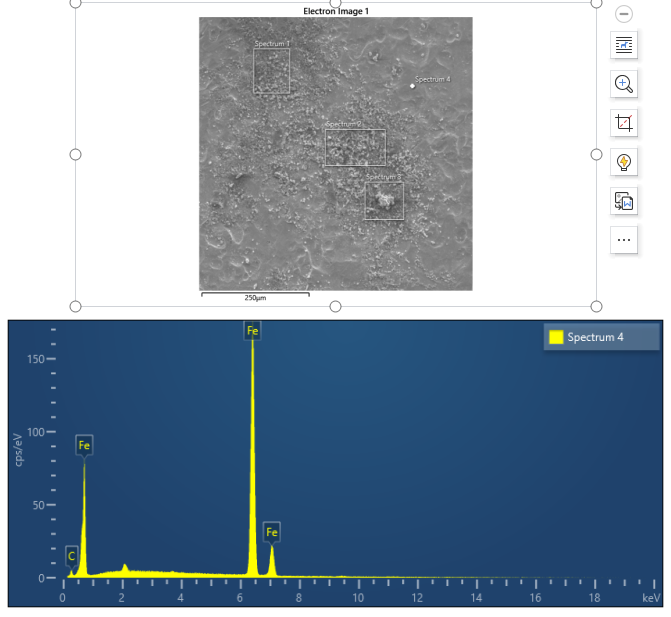Click the Fe label on the tallest peak
The height and width of the screenshot is (617, 671).
(252, 330)
